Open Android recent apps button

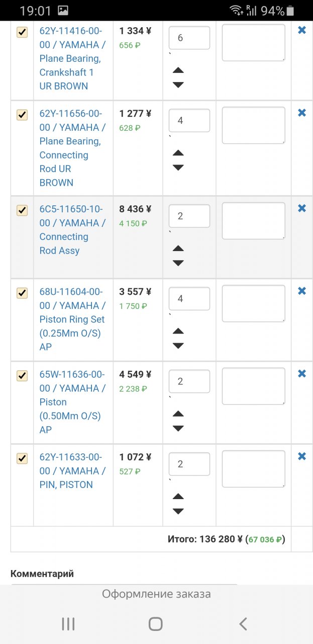pyautogui.click(x=68, y=624)
